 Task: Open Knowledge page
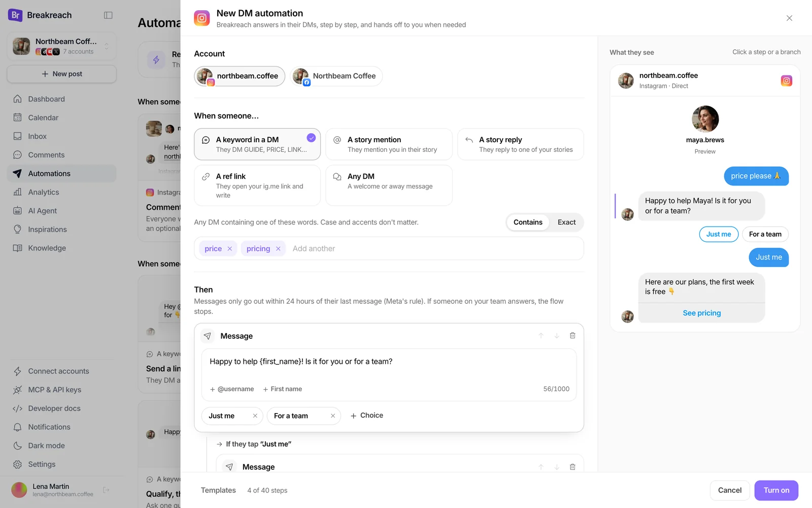coord(61,248)
